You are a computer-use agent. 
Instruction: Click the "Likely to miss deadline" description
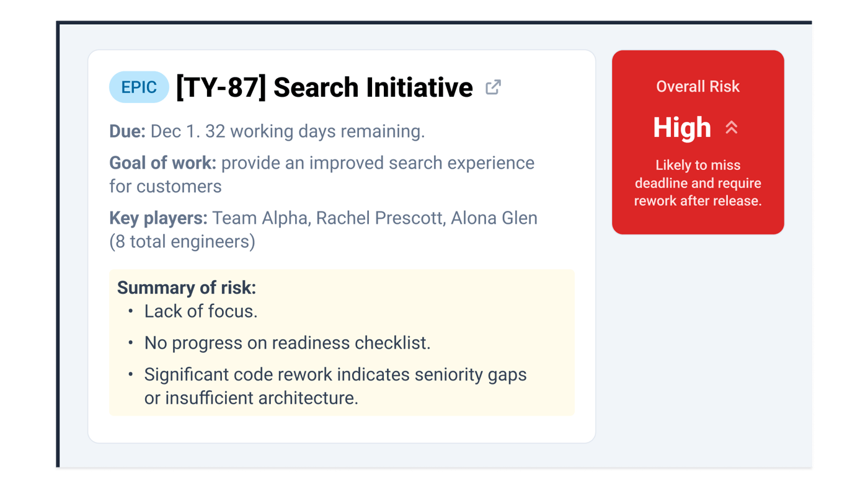tap(697, 183)
